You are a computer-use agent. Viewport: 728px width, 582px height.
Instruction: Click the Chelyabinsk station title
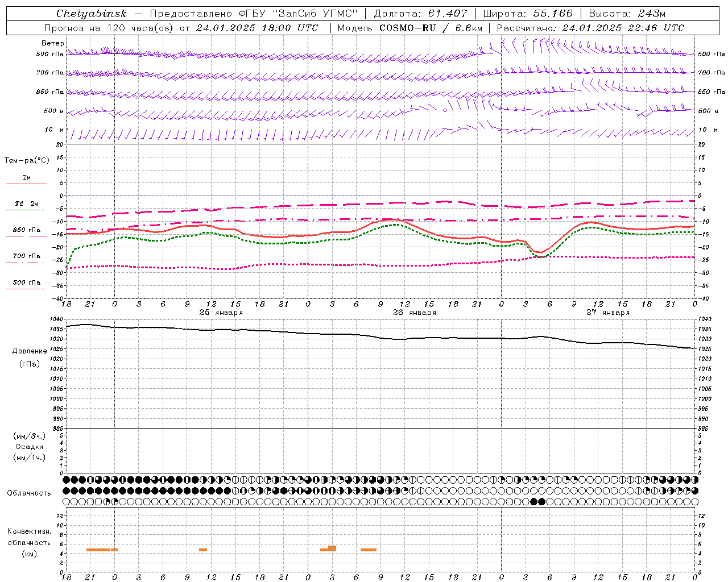[92, 14]
